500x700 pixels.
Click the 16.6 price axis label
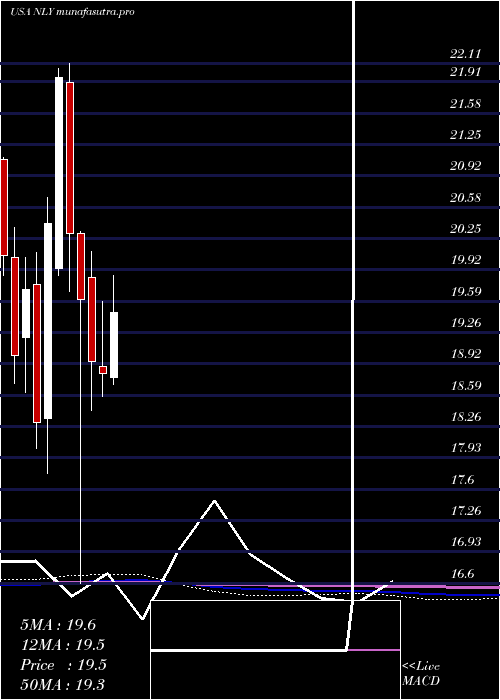[462, 574]
